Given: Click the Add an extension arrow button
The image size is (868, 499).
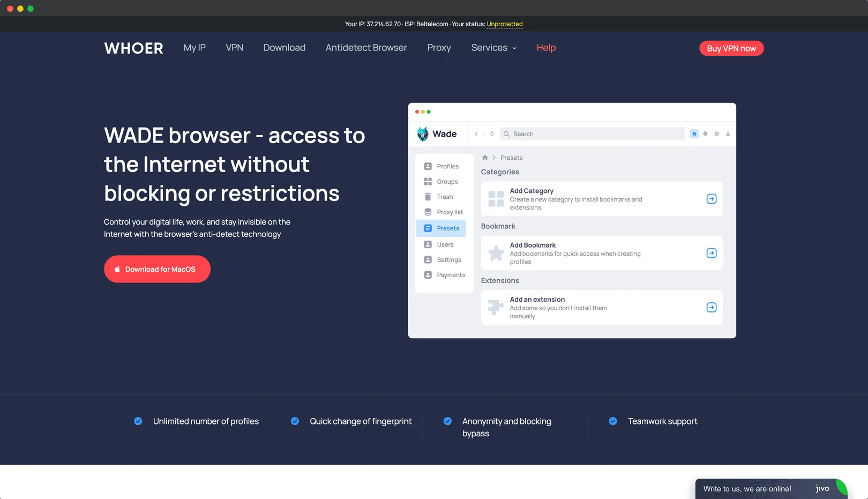Looking at the screenshot, I should pos(712,307).
